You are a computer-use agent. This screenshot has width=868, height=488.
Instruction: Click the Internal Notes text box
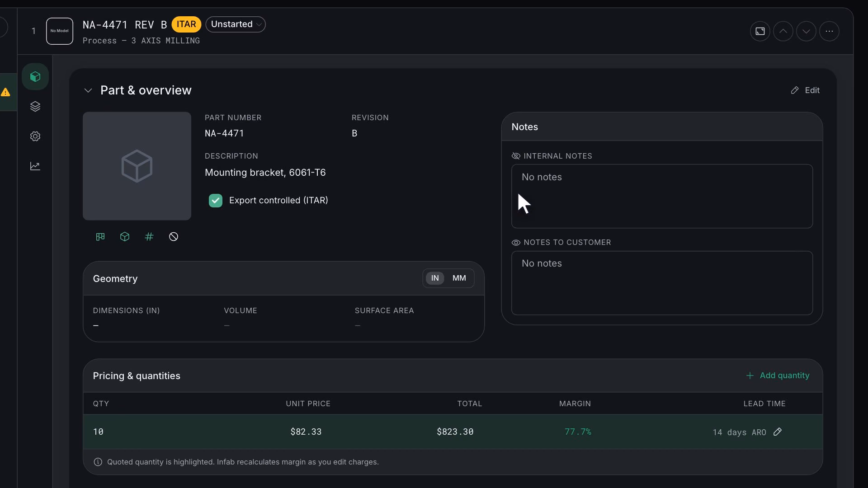(x=662, y=196)
